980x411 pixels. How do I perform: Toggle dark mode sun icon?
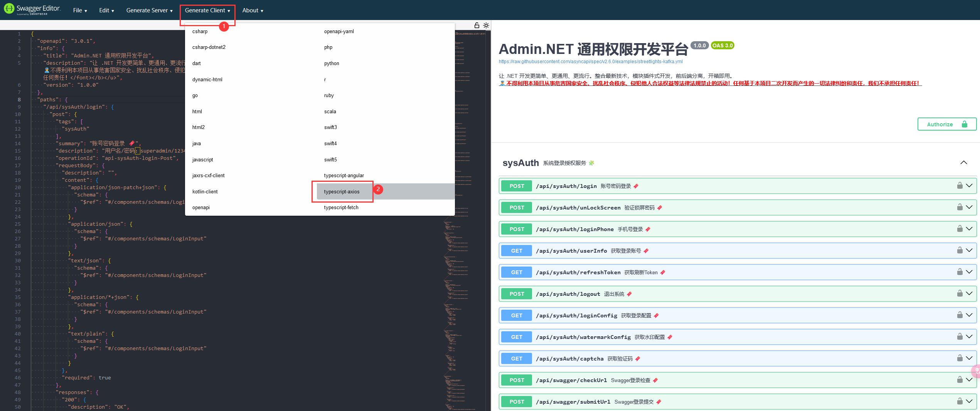click(486, 25)
